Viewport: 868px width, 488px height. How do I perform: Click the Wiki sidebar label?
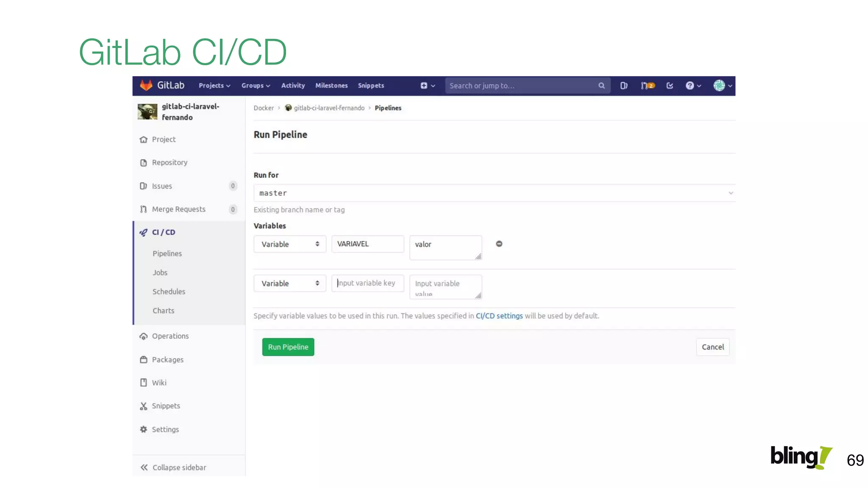[x=159, y=383]
